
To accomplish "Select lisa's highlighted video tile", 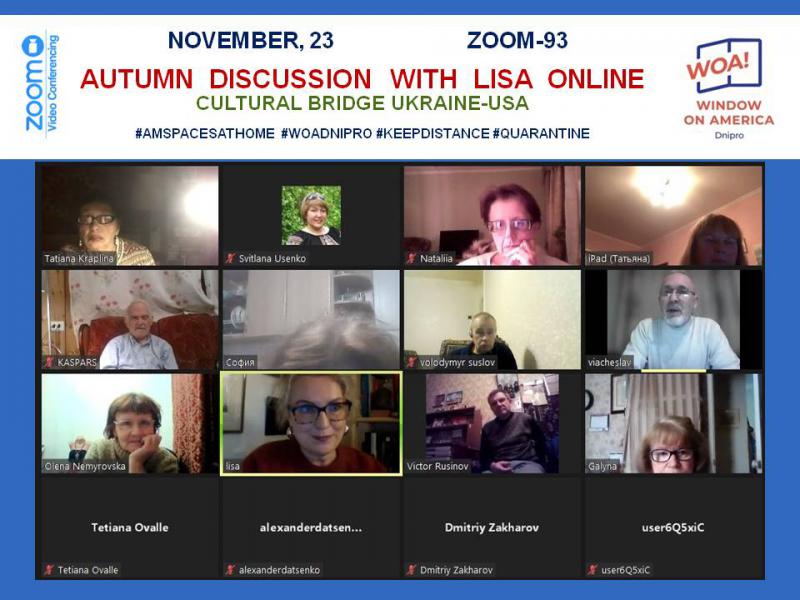I will click(311, 423).
